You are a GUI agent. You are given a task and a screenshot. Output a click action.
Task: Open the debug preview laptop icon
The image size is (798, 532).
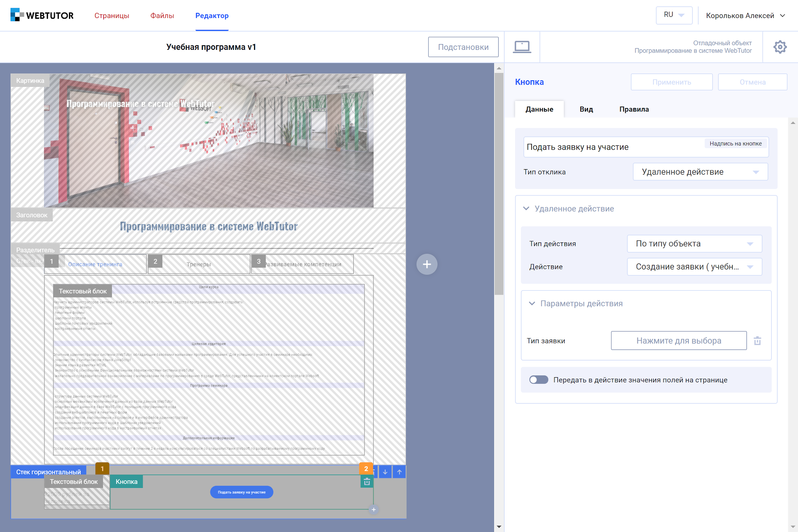click(522, 46)
